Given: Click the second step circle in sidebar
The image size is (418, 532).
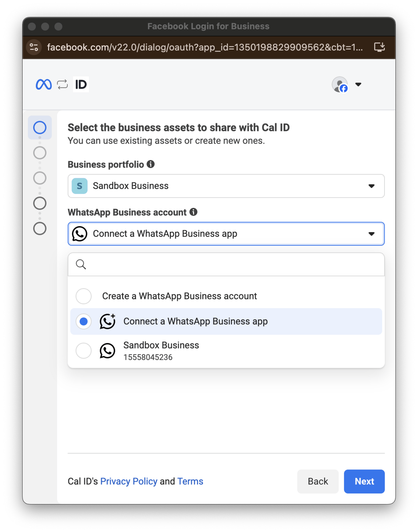Looking at the screenshot, I should (40, 153).
